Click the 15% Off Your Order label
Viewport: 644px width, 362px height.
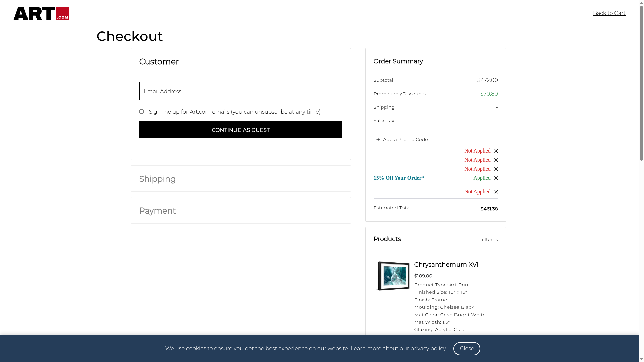click(x=398, y=178)
